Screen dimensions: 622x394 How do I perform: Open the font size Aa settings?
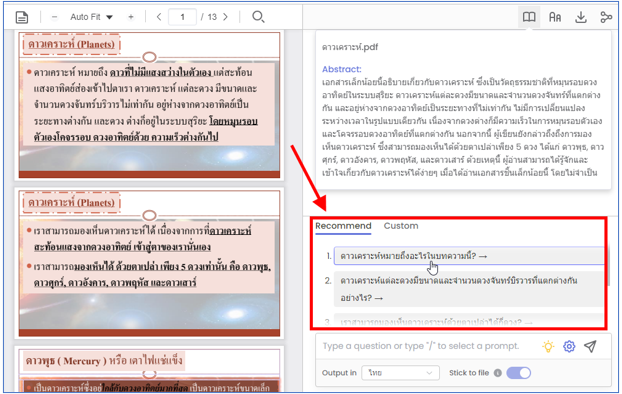click(555, 17)
